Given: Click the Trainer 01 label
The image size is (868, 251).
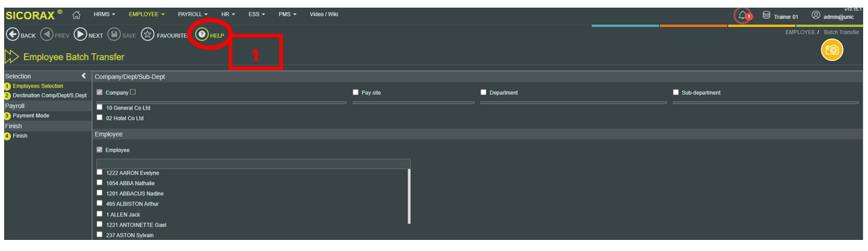Looking at the screenshot, I should coord(786,17).
